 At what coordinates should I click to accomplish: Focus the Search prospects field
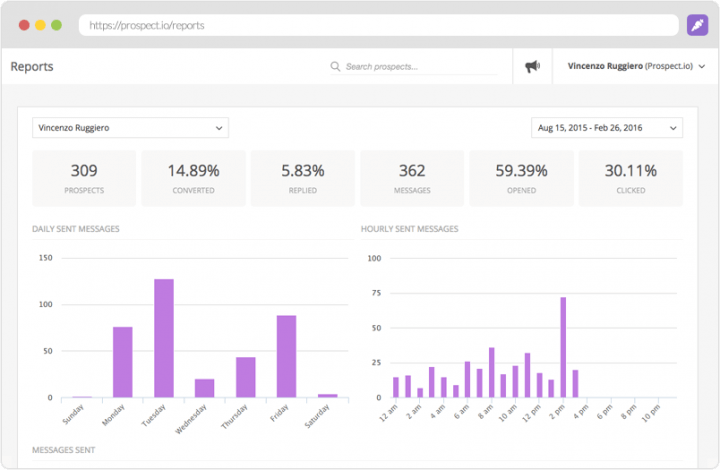click(413, 67)
